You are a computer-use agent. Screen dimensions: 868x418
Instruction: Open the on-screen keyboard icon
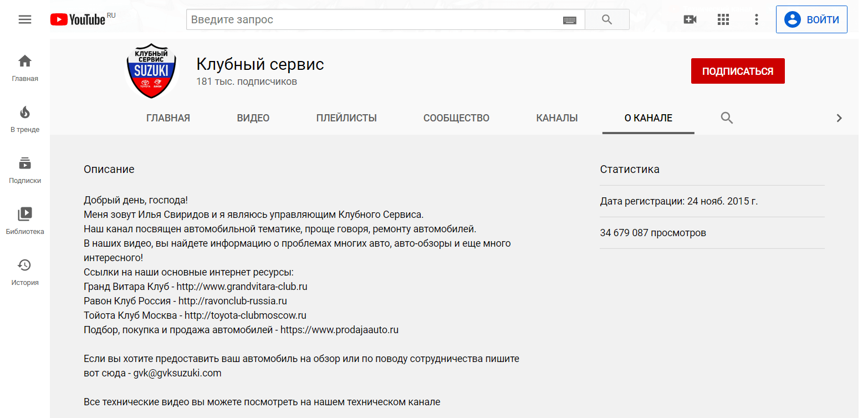tap(569, 21)
